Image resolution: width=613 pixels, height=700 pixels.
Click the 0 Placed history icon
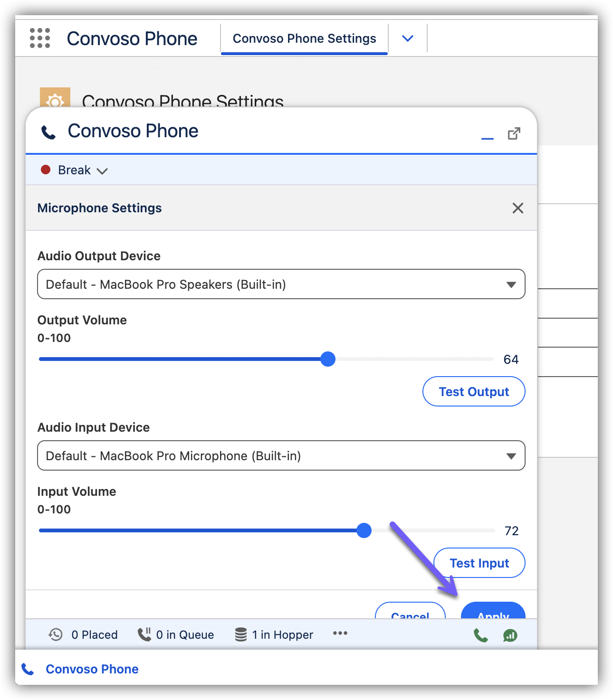pos(56,634)
